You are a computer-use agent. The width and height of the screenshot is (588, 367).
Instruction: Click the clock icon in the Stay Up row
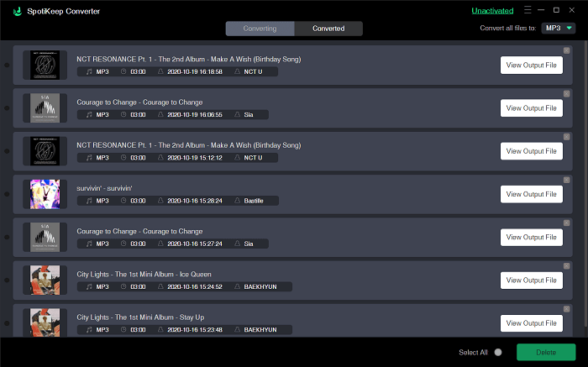click(123, 329)
